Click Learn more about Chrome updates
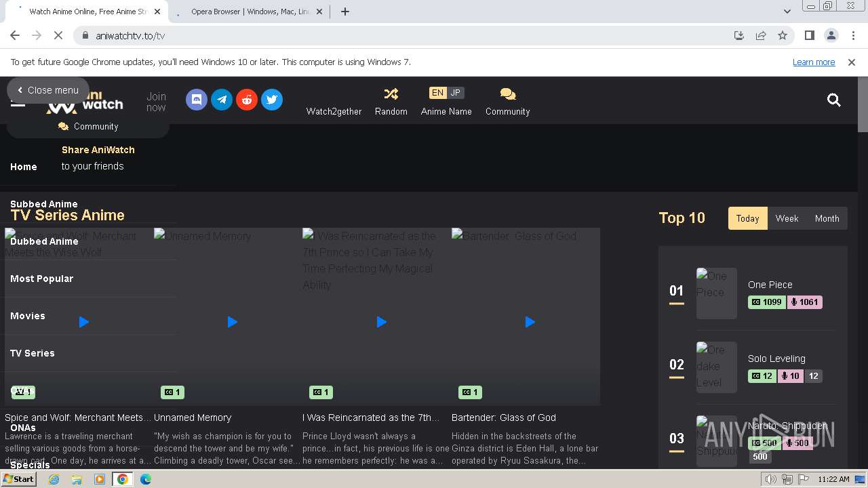868x488 pixels. 814,62
